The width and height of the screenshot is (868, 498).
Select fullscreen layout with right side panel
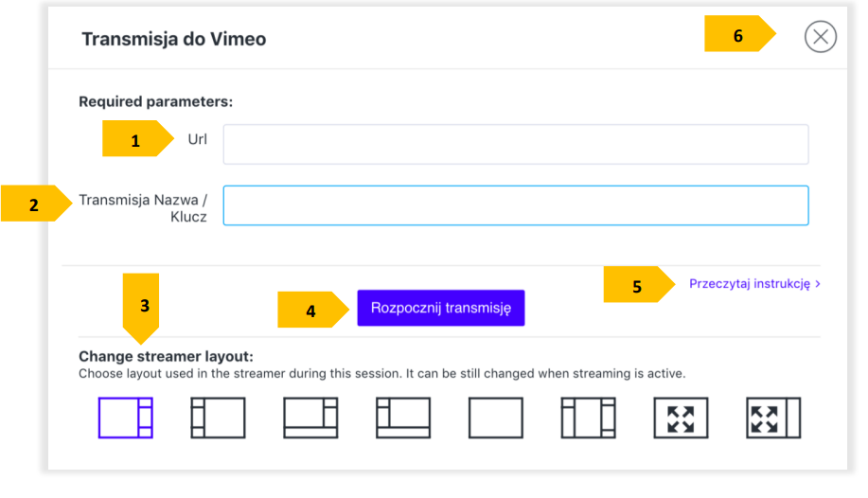773,418
